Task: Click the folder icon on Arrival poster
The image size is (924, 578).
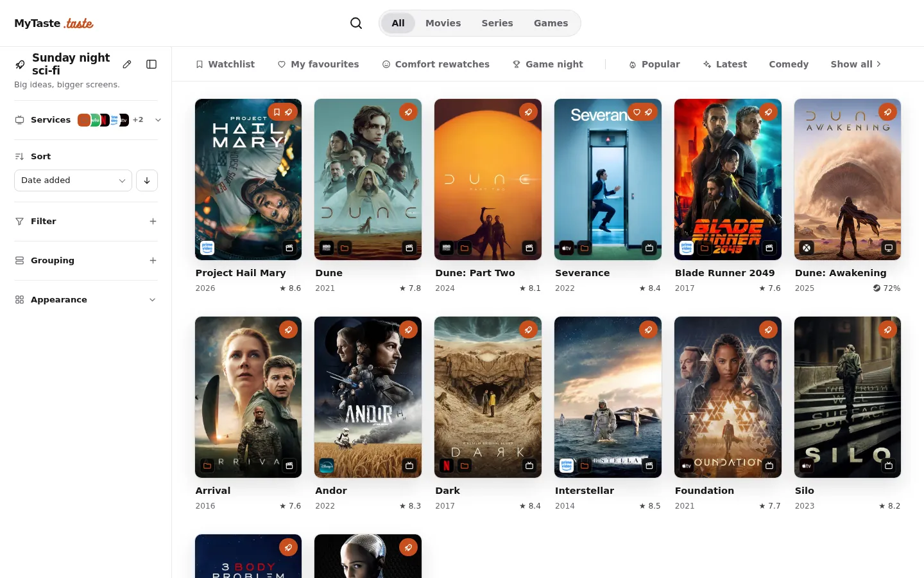Action: click(207, 466)
